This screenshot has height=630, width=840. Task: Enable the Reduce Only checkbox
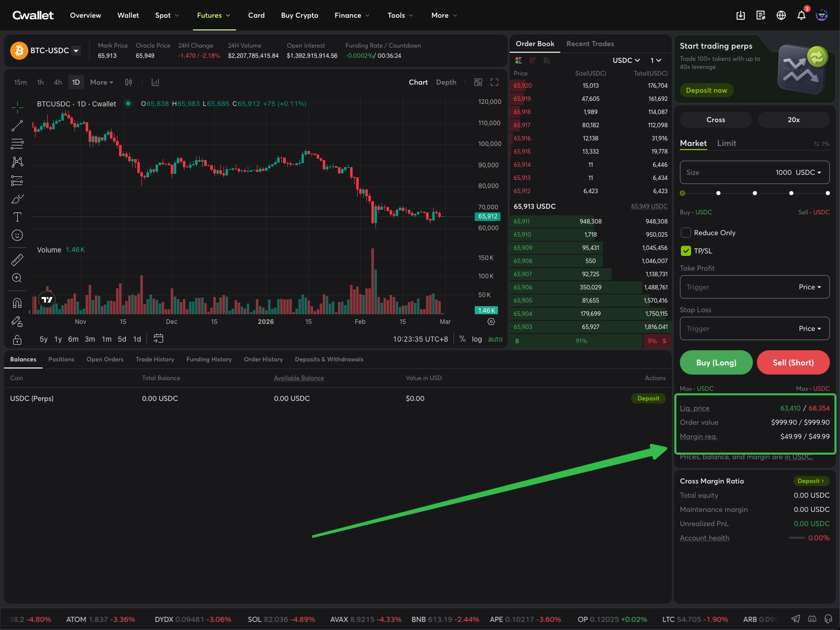pos(686,233)
